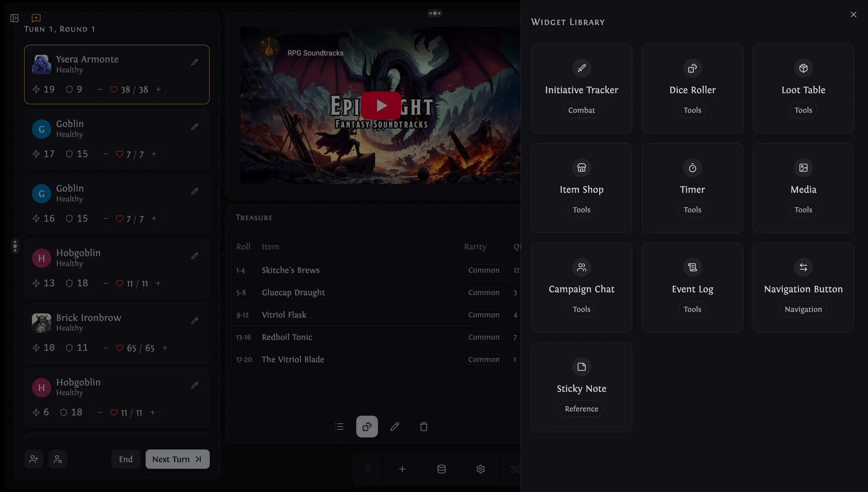
Task: Click Ysera Armonte's portrait avatar
Action: (42, 64)
